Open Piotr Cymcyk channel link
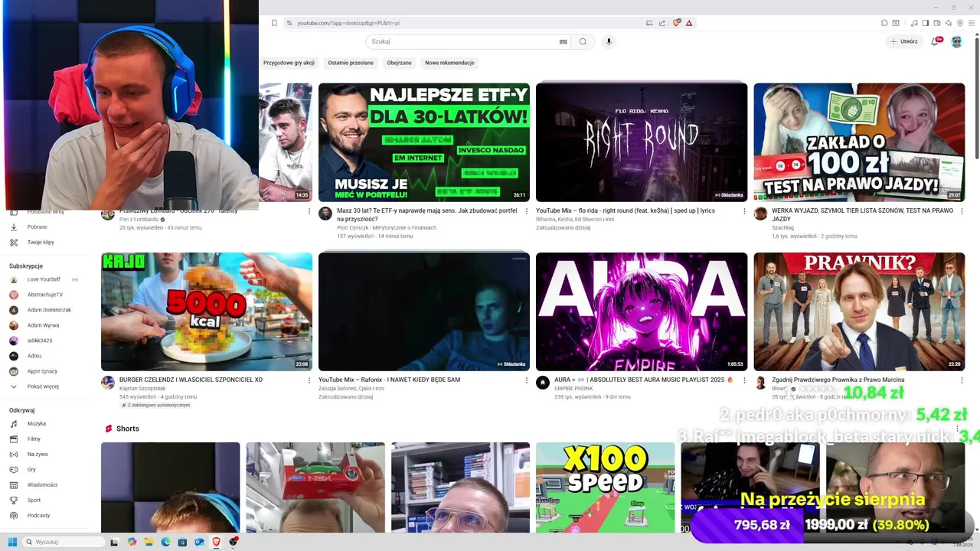 tap(387, 228)
